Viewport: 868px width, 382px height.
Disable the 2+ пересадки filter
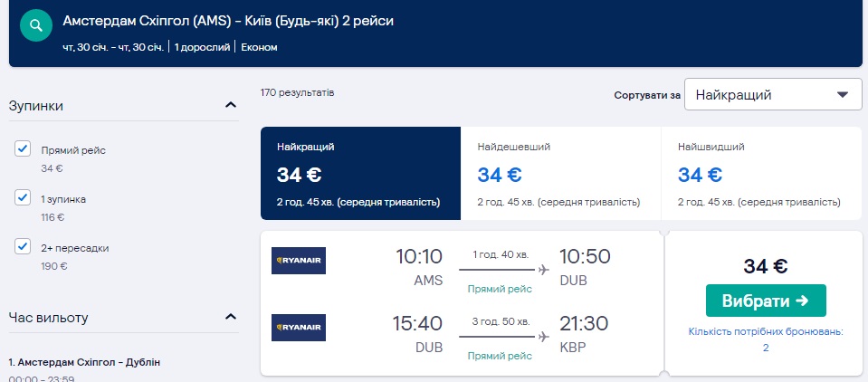point(24,247)
